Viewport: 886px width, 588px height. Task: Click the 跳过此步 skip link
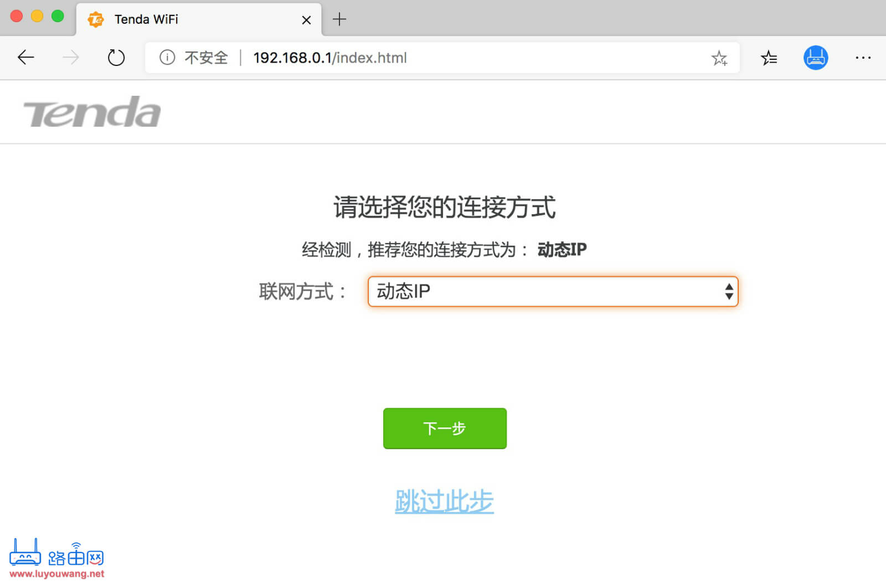pyautogui.click(x=444, y=501)
